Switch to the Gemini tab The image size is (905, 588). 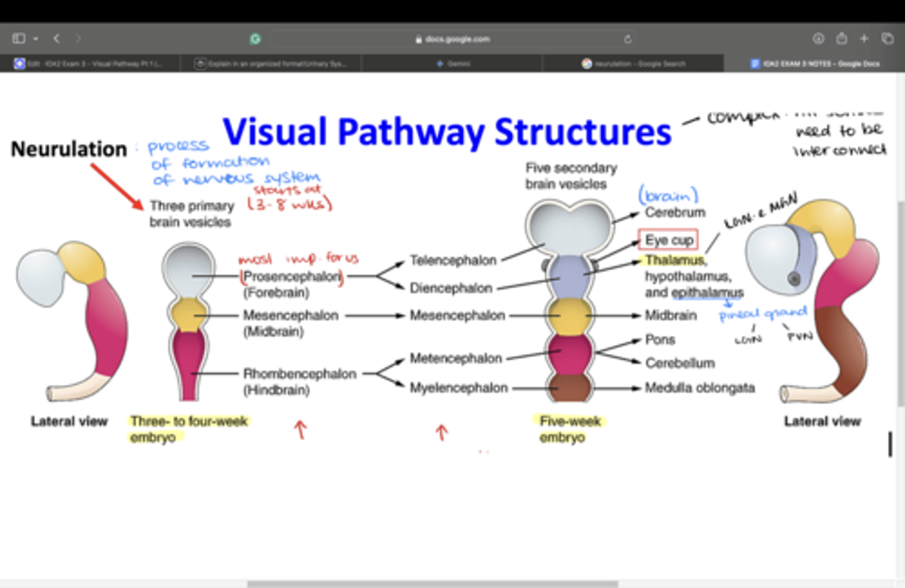tap(452, 63)
